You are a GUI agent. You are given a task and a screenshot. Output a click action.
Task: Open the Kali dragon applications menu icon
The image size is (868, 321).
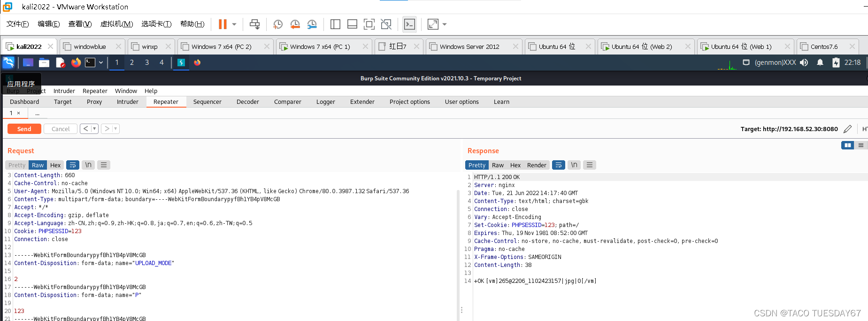[x=8, y=63]
